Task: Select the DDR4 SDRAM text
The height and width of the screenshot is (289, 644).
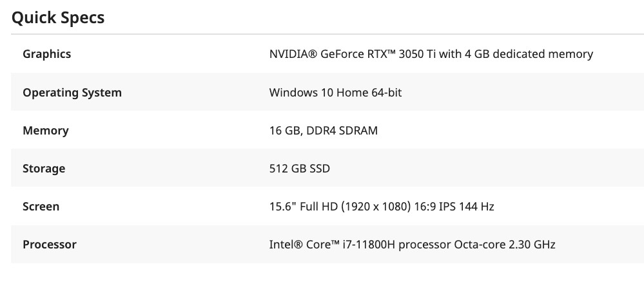Action: (x=342, y=131)
